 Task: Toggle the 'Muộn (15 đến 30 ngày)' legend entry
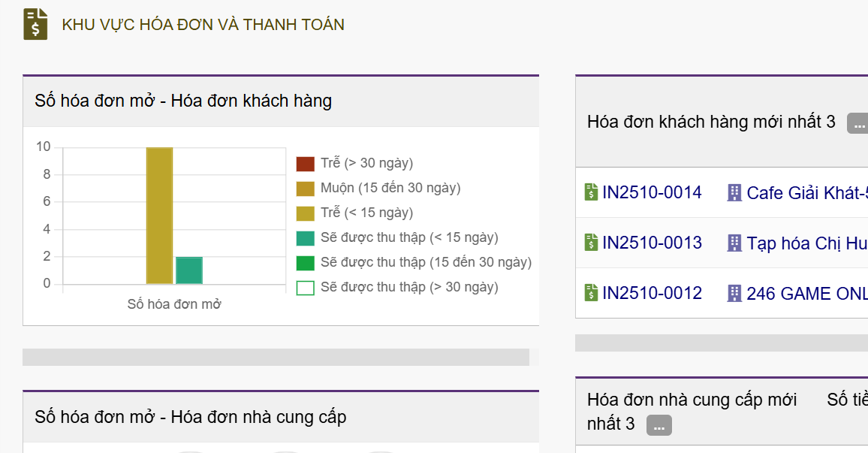(390, 188)
